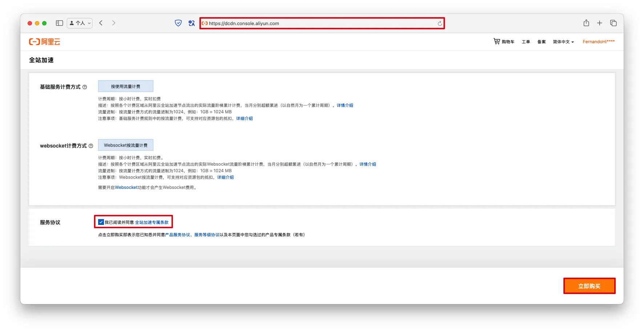
Task: Open a new tab with plus icon
Action: click(600, 23)
